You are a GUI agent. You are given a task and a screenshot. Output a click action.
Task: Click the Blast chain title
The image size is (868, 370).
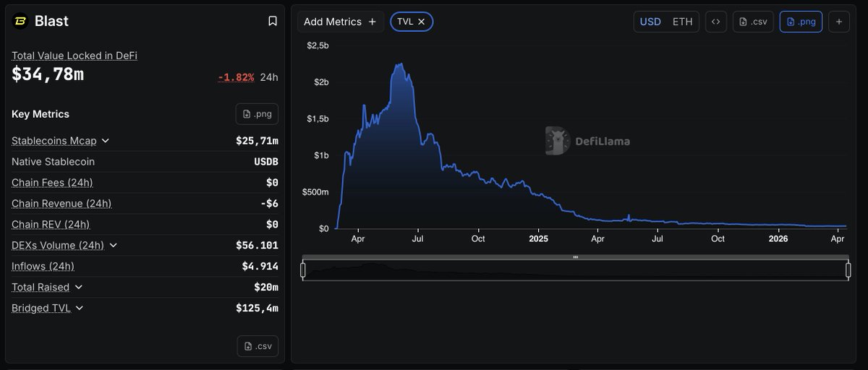click(51, 21)
